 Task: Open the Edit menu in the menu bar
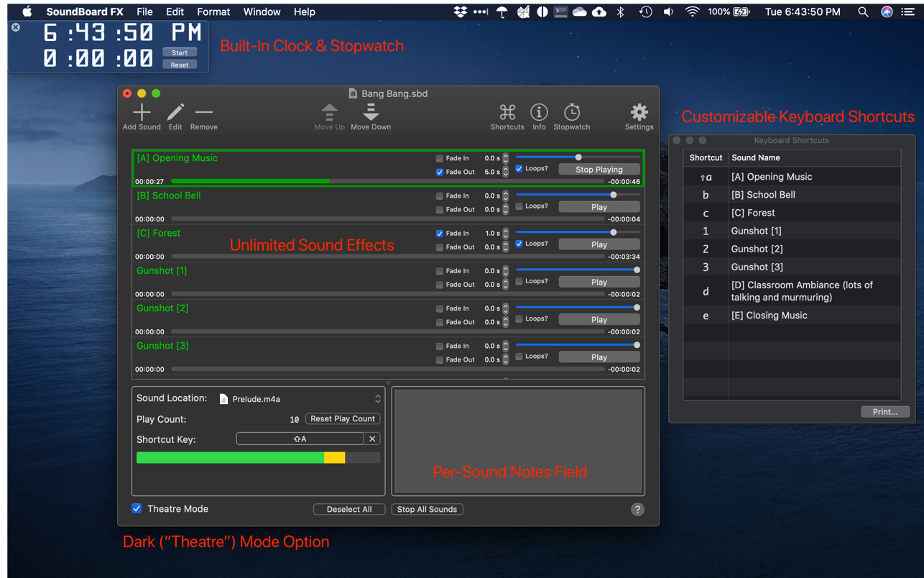coord(175,12)
